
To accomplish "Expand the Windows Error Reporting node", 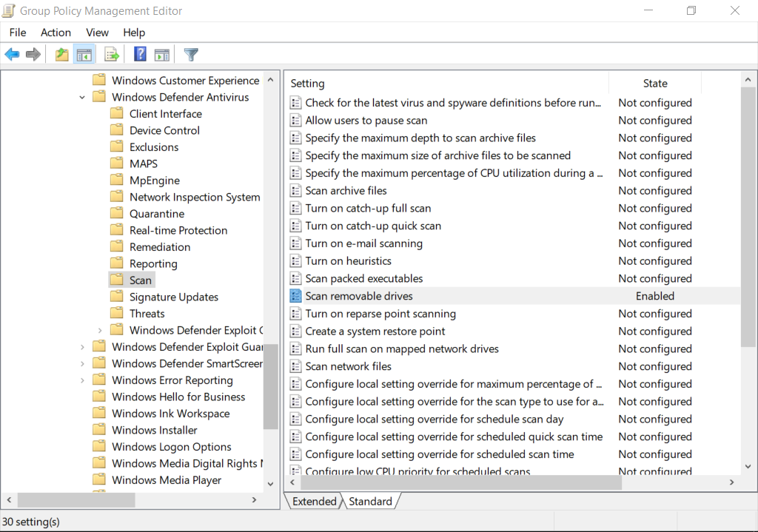I will coord(82,380).
